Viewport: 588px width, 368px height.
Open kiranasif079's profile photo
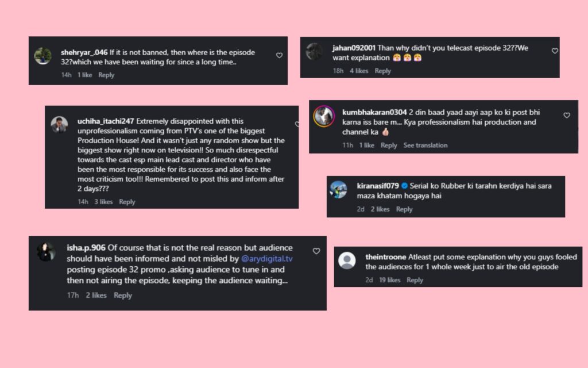[338, 190]
